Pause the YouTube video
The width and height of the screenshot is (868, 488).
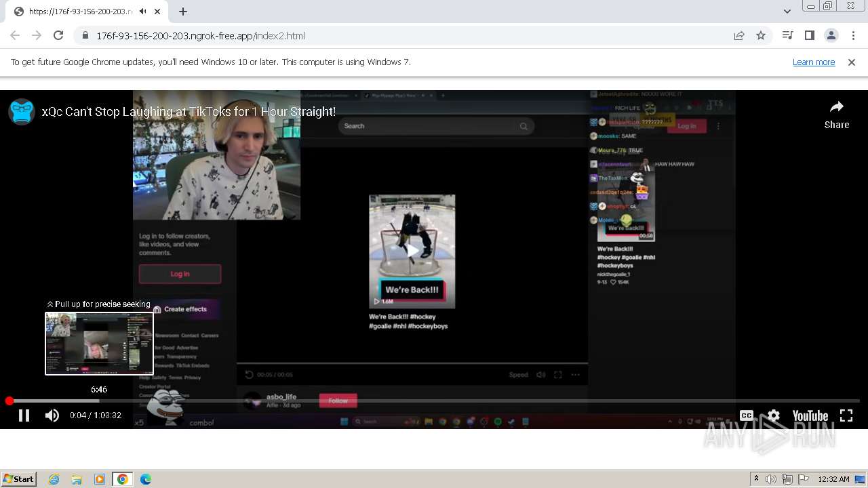point(24,415)
